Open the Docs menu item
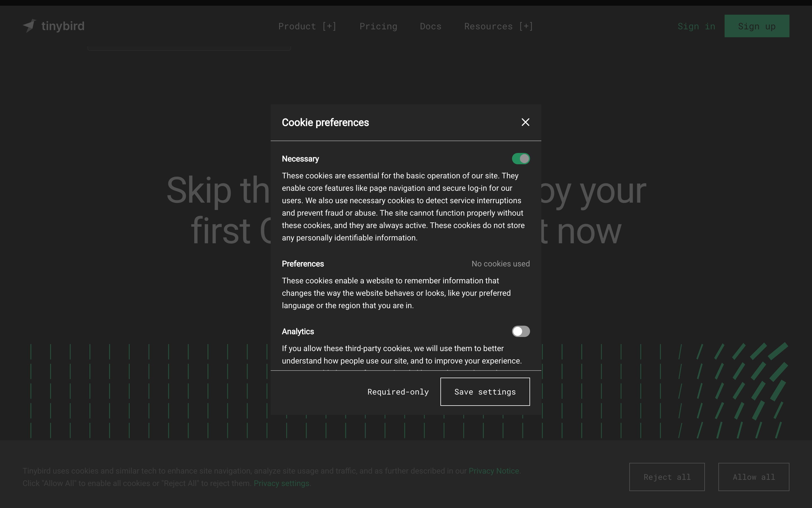This screenshot has height=508, width=812. coord(431,26)
